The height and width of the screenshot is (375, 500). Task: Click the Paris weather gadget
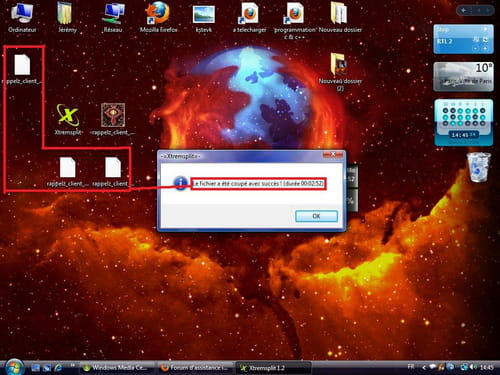pos(463,76)
